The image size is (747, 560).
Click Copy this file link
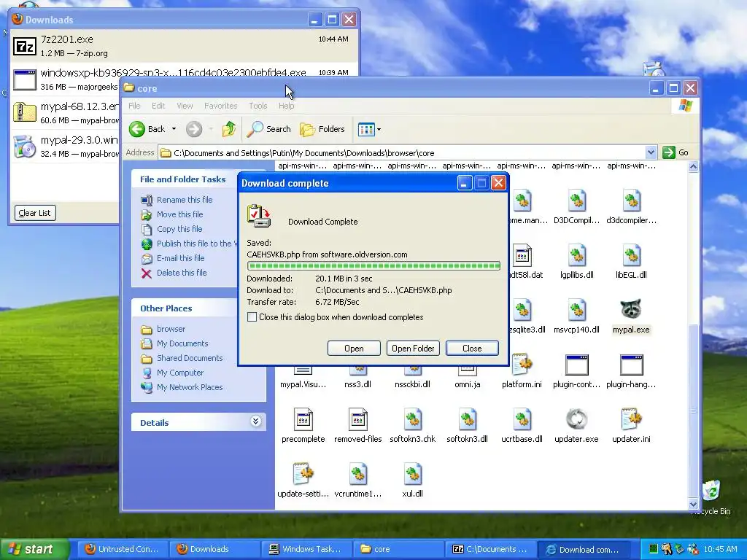pyautogui.click(x=179, y=229)
